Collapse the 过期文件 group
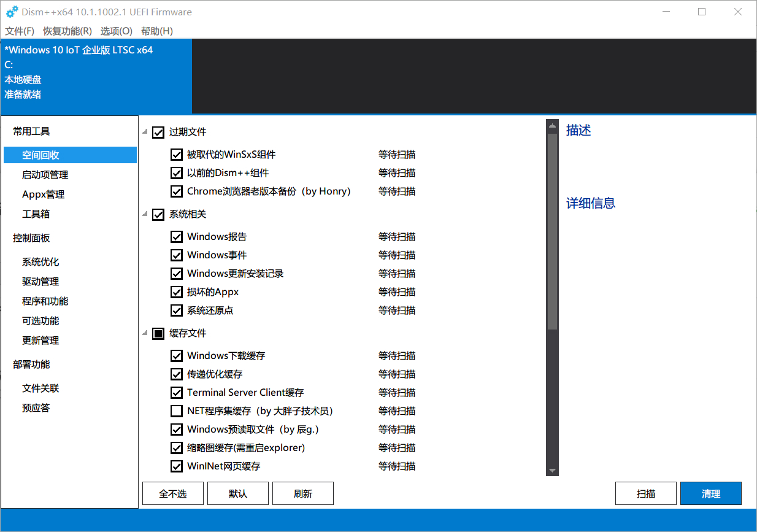This screenshot has width=757, height=532. 145,132
